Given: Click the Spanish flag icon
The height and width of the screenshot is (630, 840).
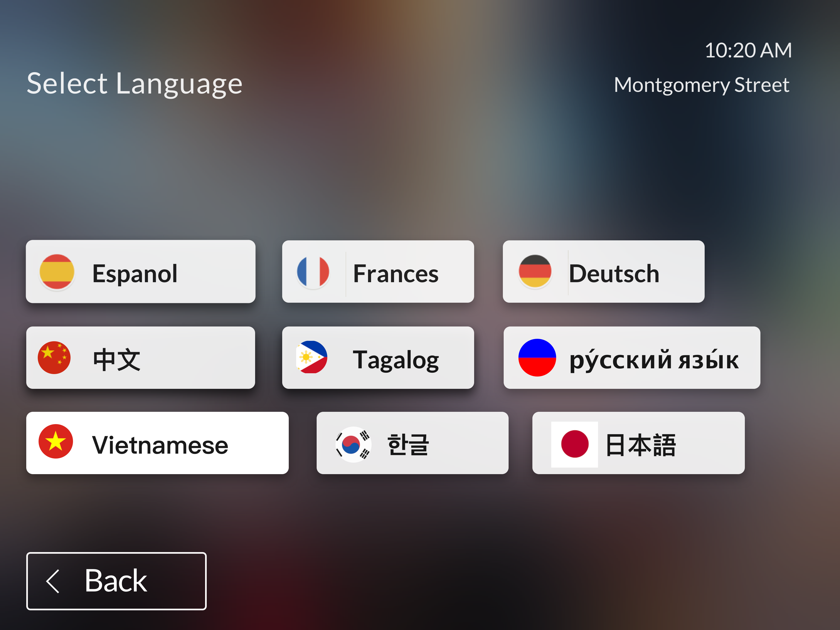Looking at the screenshot, I should point(57,272).
